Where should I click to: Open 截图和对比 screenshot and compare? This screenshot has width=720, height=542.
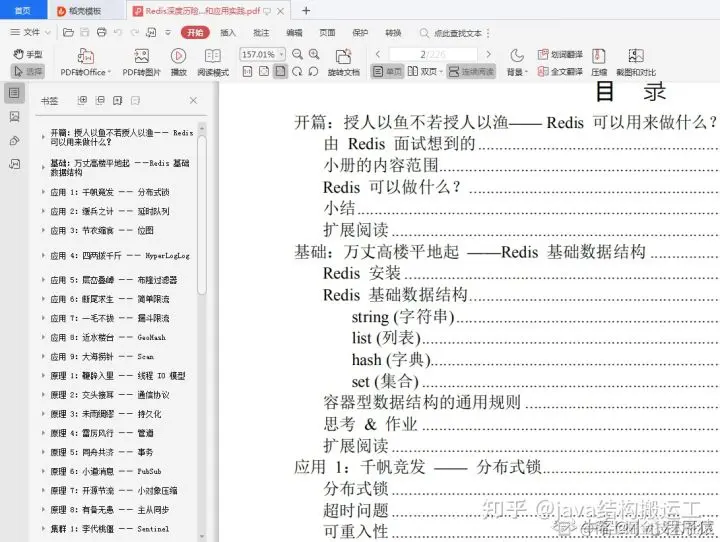click(x=636, y=62)
